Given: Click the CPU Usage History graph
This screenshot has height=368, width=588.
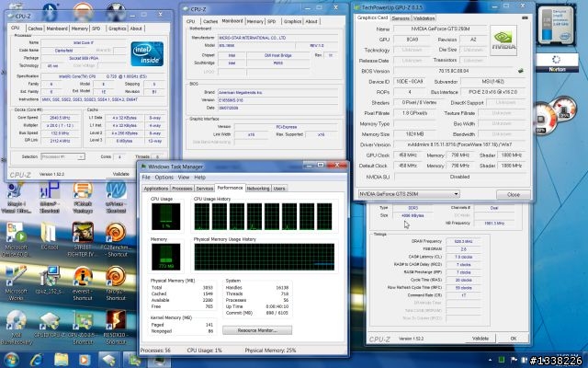Looking at the screenshot, I should click(x=263, y=217).
